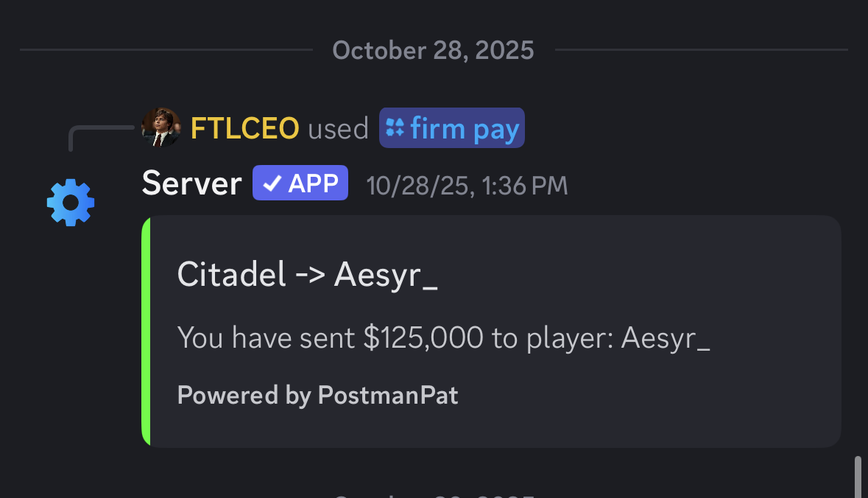Click the $125,000 amount in the embed
The width and height of the screenshot is (868, 498).
point(423,338)
